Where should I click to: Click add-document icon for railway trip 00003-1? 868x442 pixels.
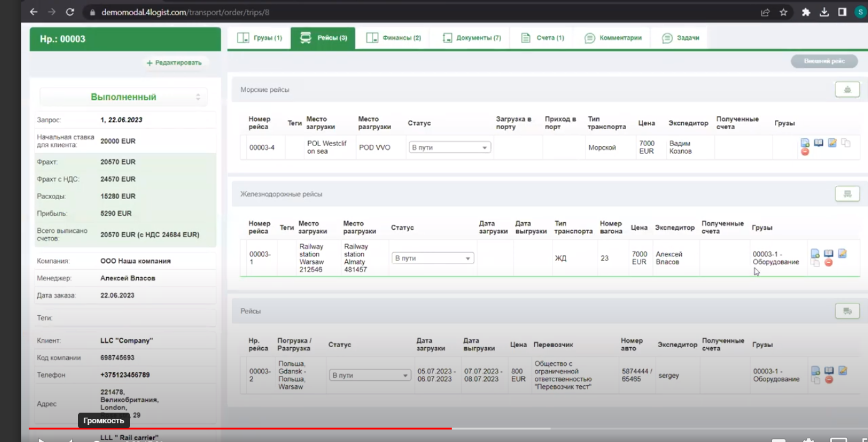pyautogui.click(x=815, y=253)
